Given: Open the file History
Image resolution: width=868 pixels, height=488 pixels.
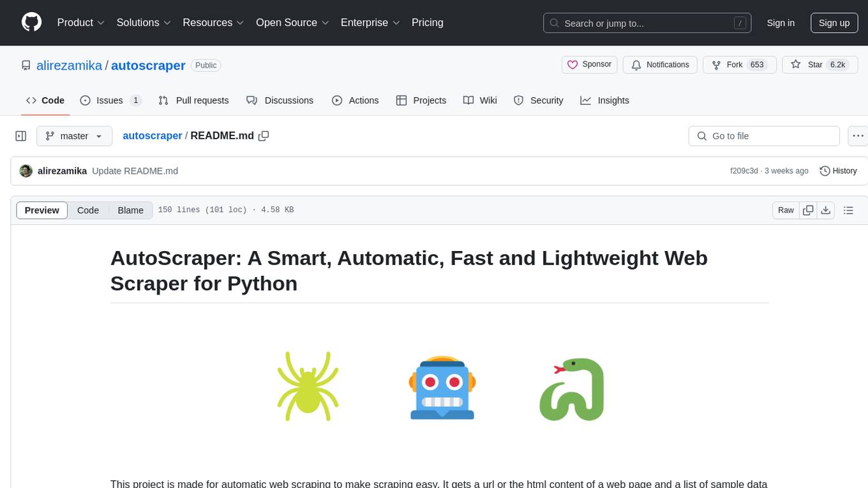Looking at the screenshot, I should [x=838, y=171].
